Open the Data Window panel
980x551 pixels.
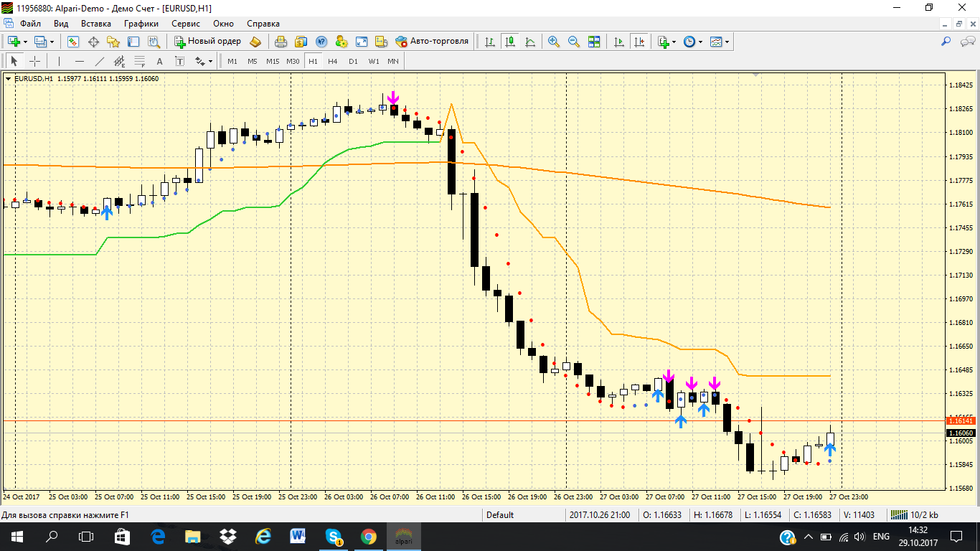[x=93, y=42]
